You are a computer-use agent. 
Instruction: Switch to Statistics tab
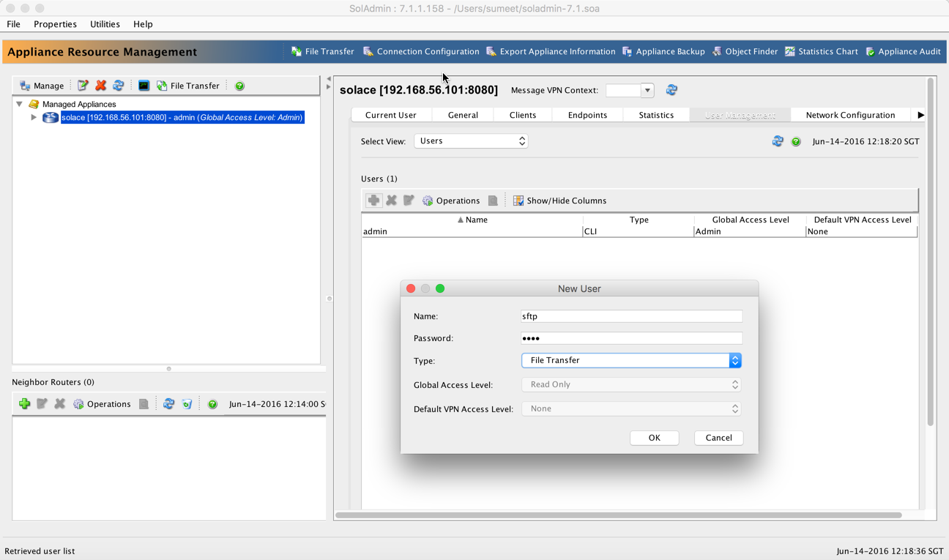pyautogui.click(x=656, y=115)
